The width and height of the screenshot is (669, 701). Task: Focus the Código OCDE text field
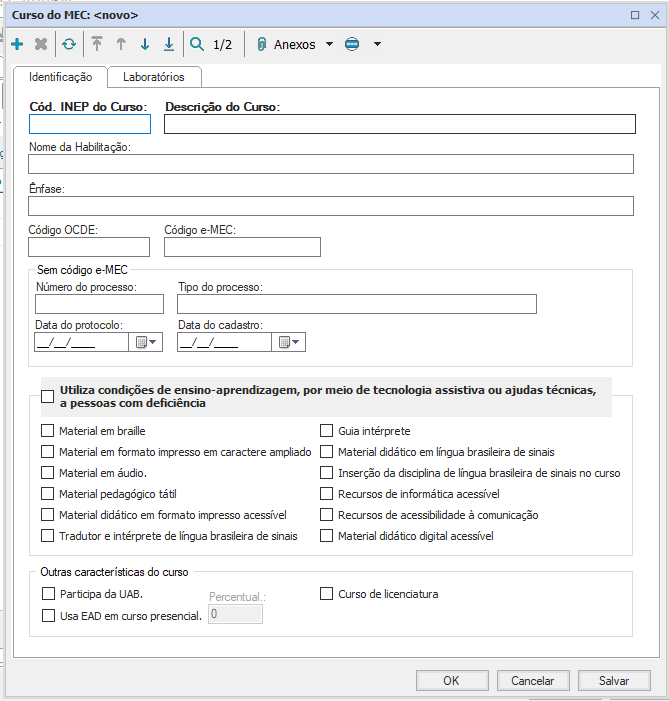tap(89, 247)
